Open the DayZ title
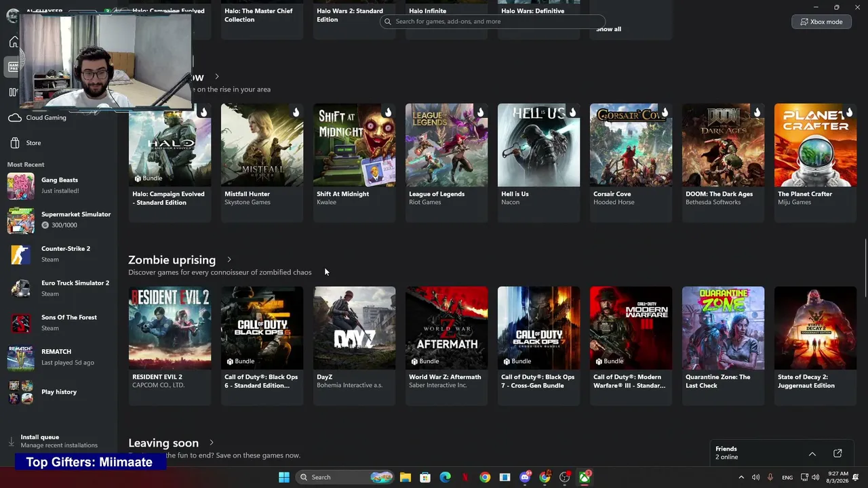The height and width of the screenshot is (488, 868). coord(324,377)
